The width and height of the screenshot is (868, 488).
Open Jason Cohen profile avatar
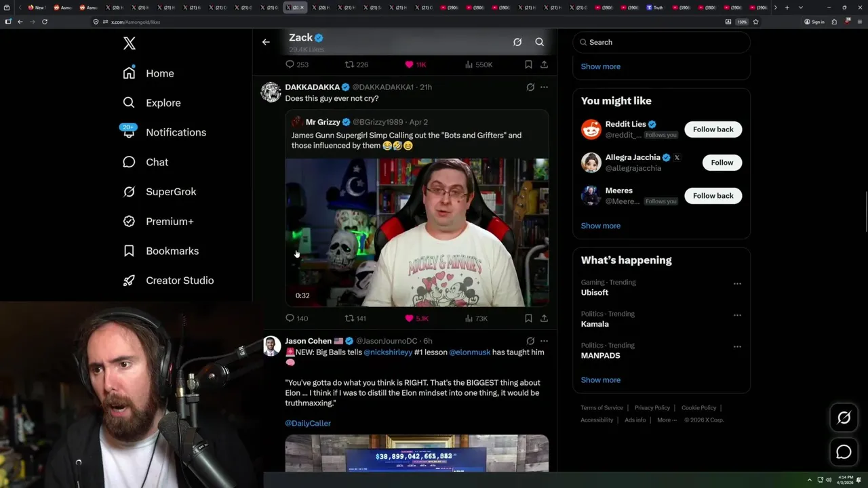point(271,346)
